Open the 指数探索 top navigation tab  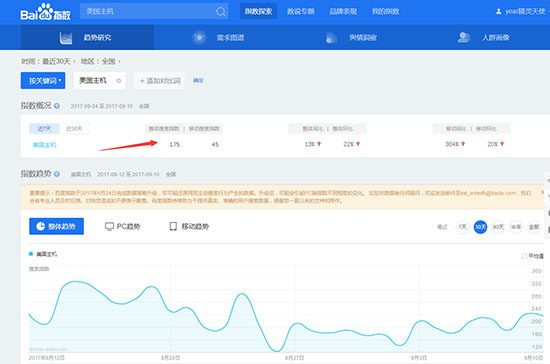pyautogui.click(x=258, y=12)
